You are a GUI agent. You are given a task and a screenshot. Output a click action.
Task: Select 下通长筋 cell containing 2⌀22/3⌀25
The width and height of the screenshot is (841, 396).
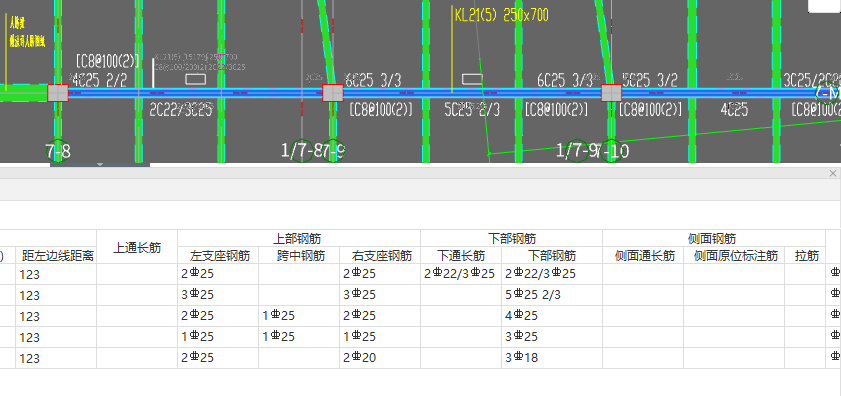pyautogui.click(x=461, y=274)
